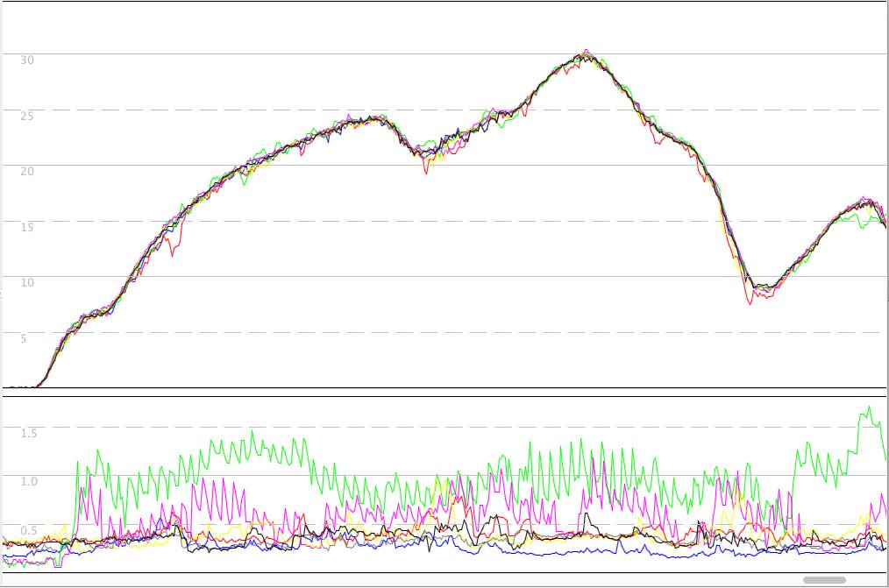Screen dimensions: 889x588
Task: Click the "20" label on upper y-axis
Action: click(27, 171)
